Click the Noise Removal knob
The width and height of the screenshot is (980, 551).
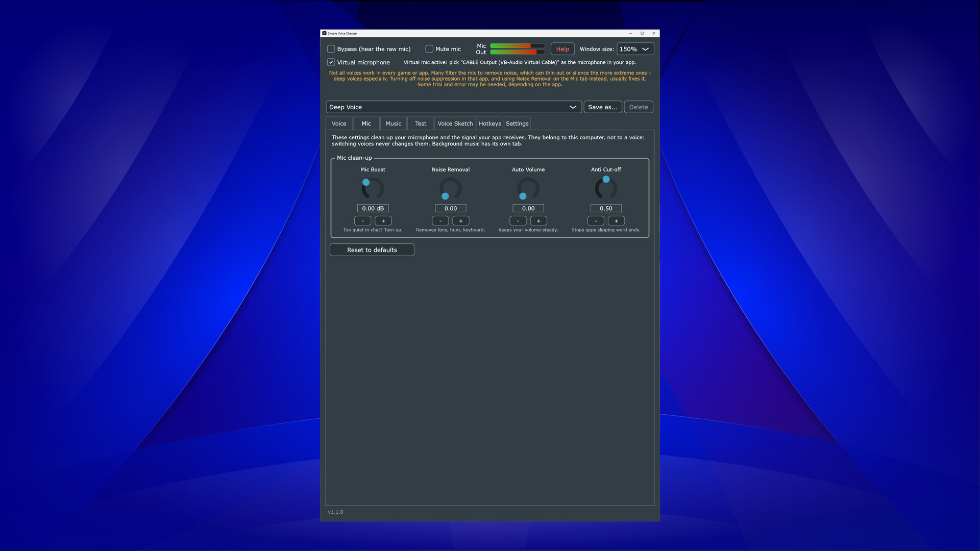pos(451,189)
